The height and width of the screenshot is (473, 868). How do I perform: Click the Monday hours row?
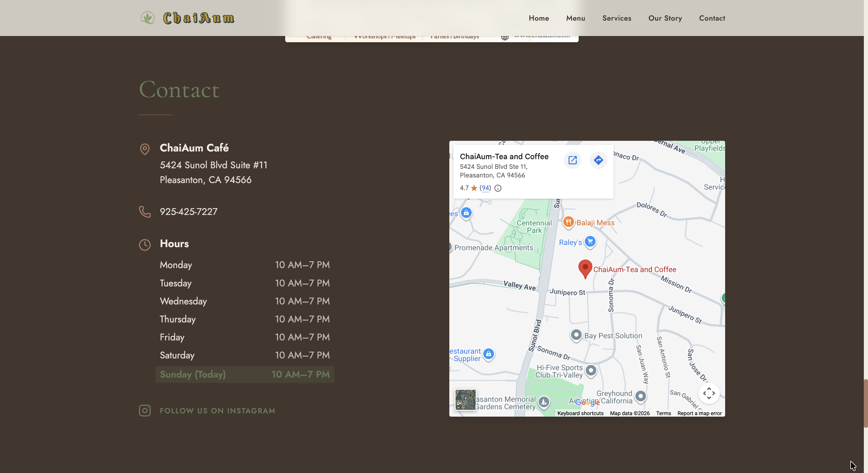(245, 265)
